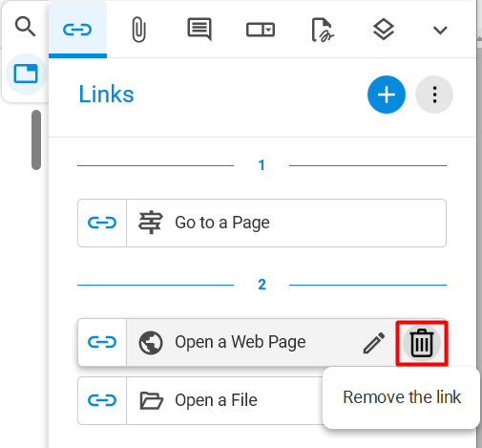Select the Open a File link

point(199,400)
